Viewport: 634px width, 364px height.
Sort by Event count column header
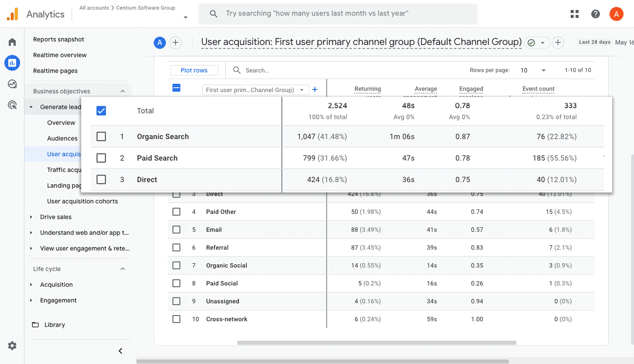coord(538,89)
